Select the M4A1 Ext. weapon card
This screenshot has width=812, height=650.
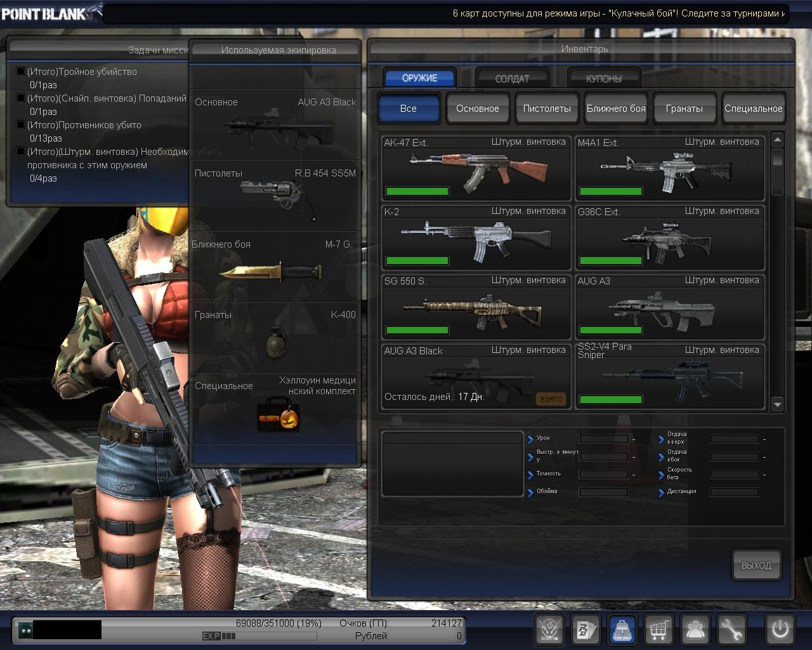(x=670, y=168)
